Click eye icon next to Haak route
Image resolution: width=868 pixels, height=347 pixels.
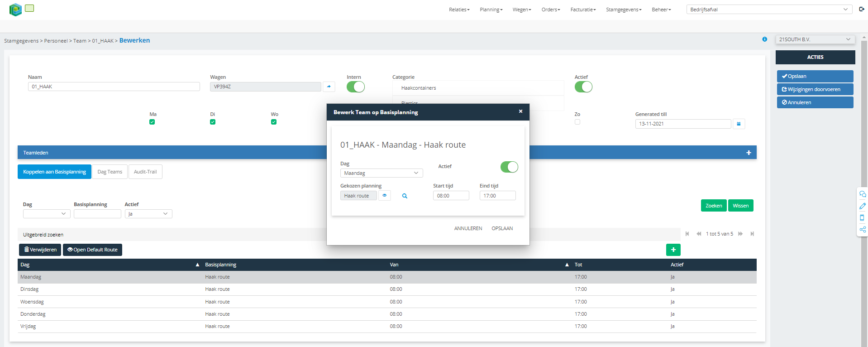[x=385, y=196]
